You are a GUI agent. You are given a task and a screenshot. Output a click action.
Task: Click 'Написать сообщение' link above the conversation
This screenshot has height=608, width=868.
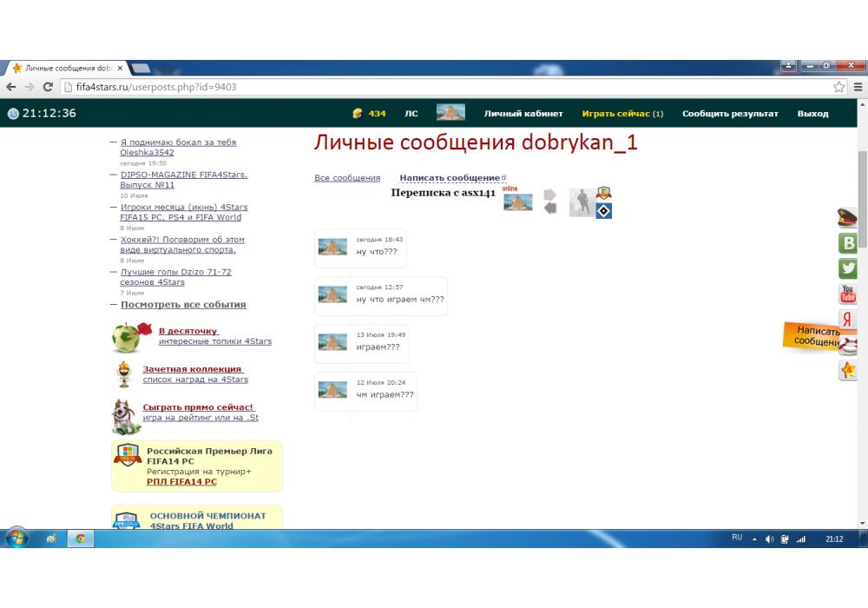click(x=450, y=178)
